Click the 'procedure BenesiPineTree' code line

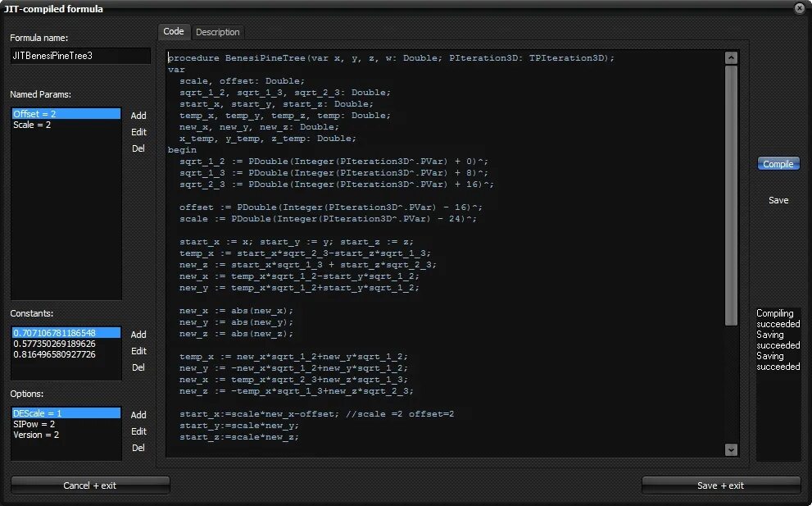tap(391, 58)
